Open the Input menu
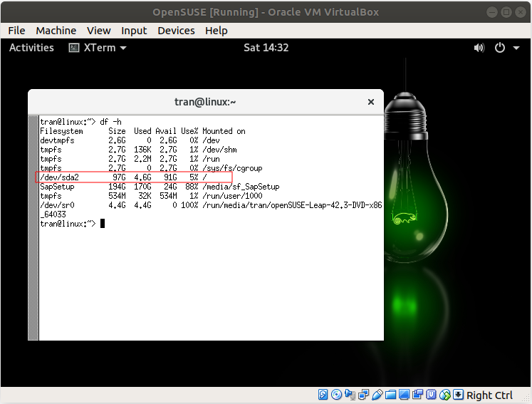 [x=134, y=31]
